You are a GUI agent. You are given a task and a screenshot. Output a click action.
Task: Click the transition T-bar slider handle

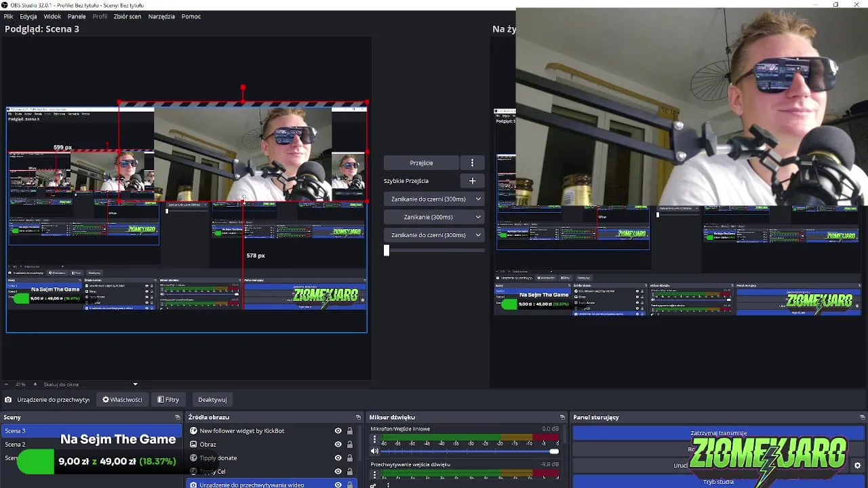pyautogui.click(x=387, y=250)
